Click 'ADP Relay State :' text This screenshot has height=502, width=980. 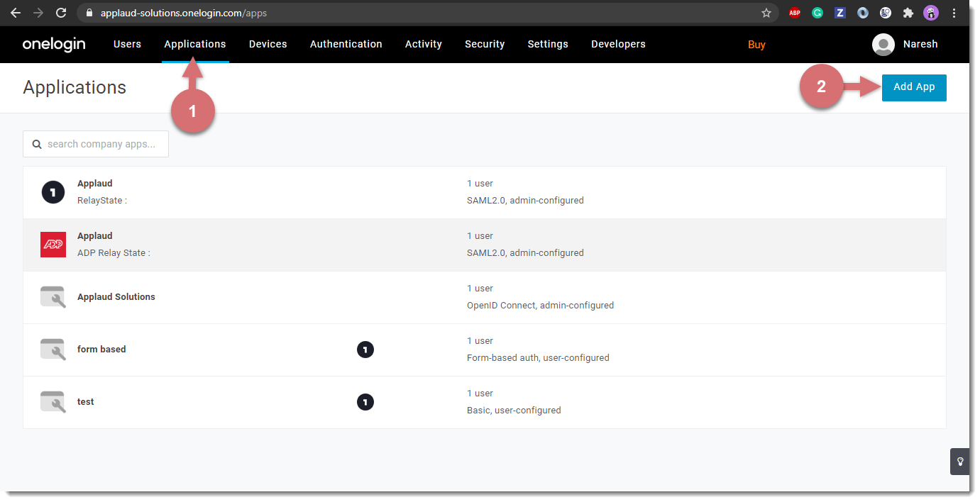114,253
